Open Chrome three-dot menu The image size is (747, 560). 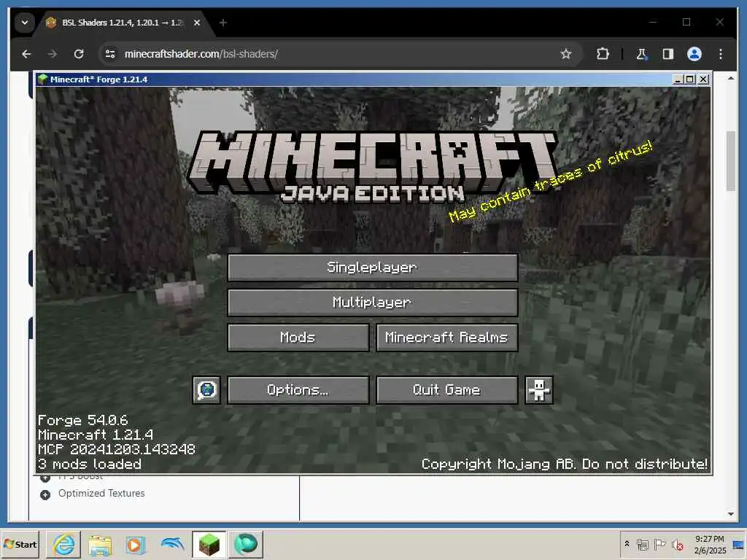coord(720,54)
